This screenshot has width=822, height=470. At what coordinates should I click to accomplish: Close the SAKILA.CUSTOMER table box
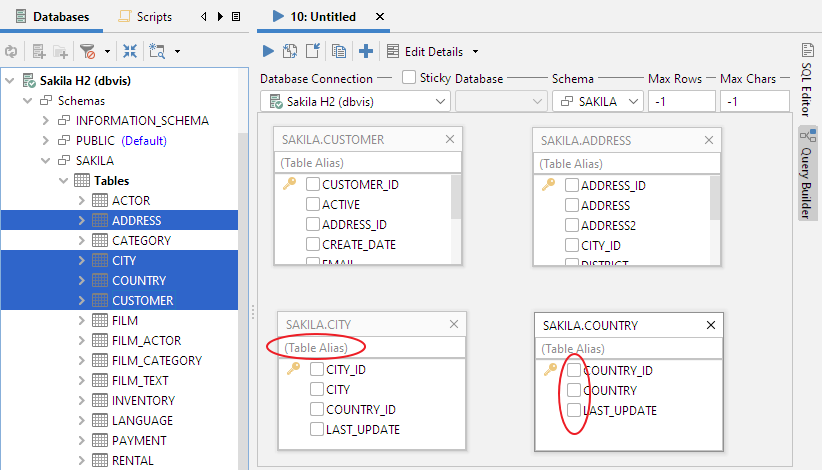click(450, 140)
